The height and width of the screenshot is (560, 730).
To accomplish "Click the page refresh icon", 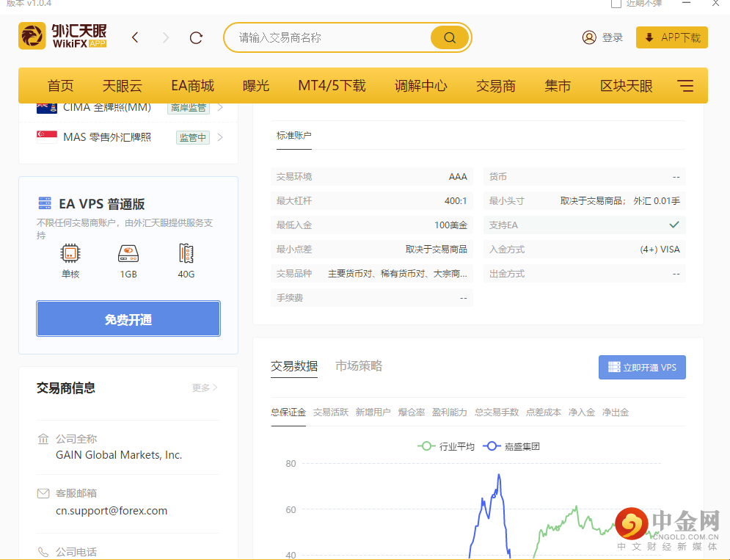I will click(x=196, y=36).
